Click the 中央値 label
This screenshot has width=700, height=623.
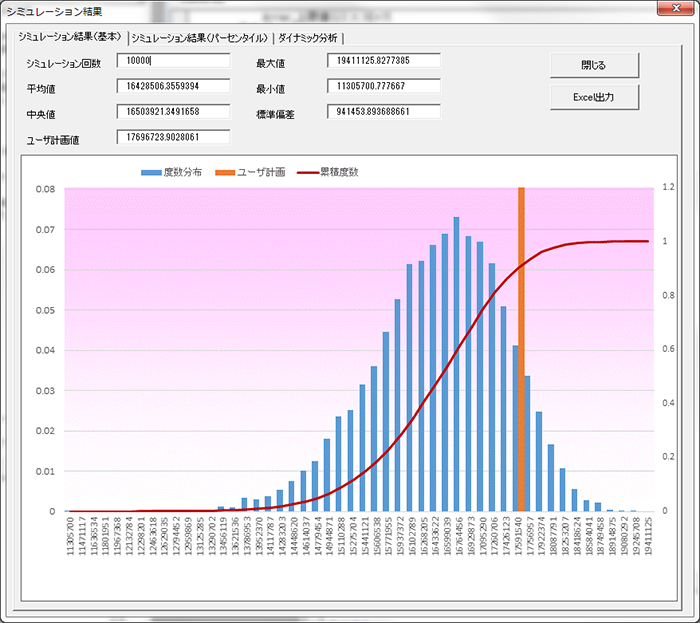(x=41, y=115)
